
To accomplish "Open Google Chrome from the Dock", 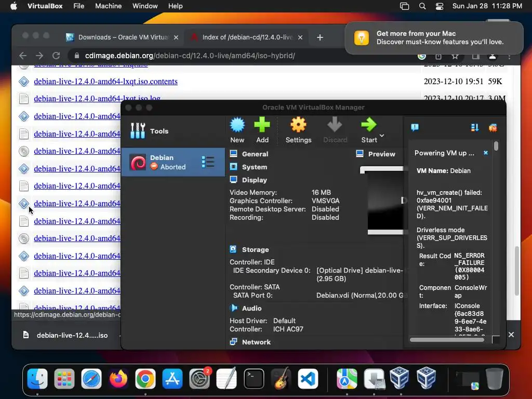I will [x=145, y=379].
